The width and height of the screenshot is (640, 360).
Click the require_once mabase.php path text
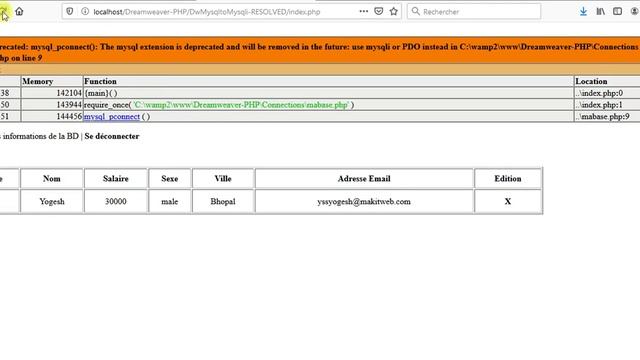pyautogui.click(x=241, y=105)
